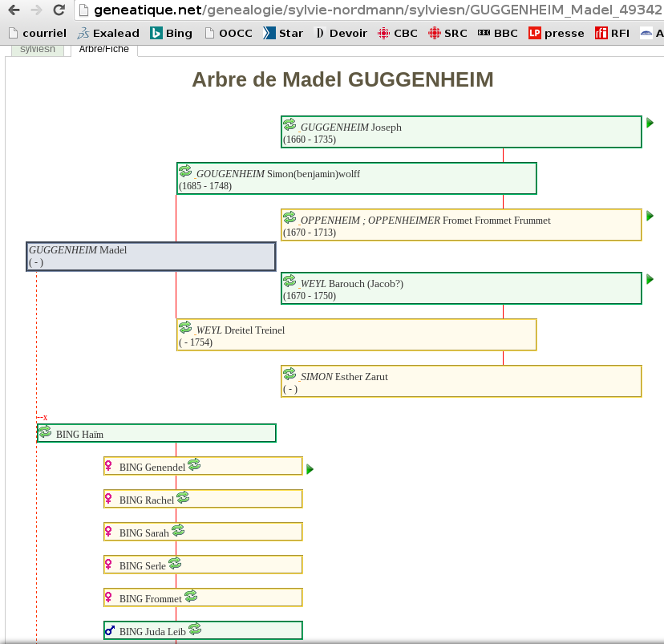Click the browser reload button
664x644 pixels.
[x=59, y=10]
